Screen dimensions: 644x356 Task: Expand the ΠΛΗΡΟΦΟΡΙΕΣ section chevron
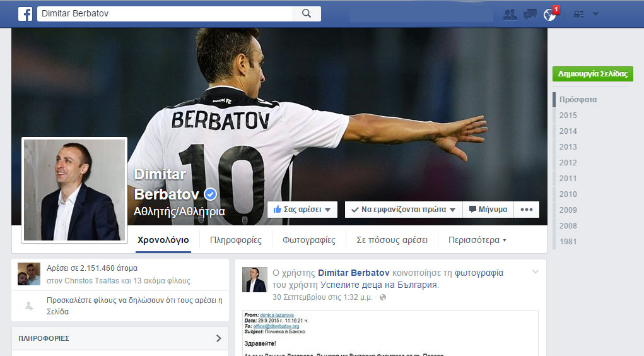coord(218,338)
